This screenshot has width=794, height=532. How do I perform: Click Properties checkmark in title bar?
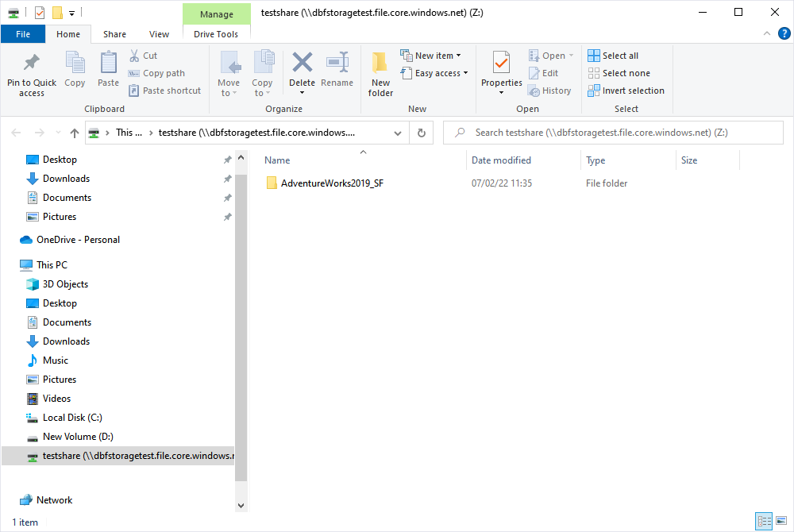click(x=40, y=13)
